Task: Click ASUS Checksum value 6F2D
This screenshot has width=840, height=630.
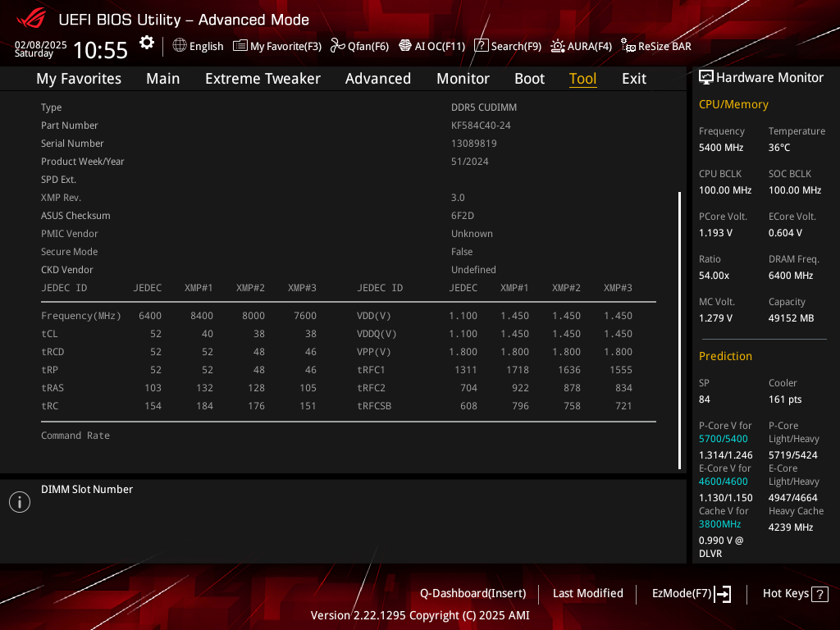Action: click(x=463, y=216)
